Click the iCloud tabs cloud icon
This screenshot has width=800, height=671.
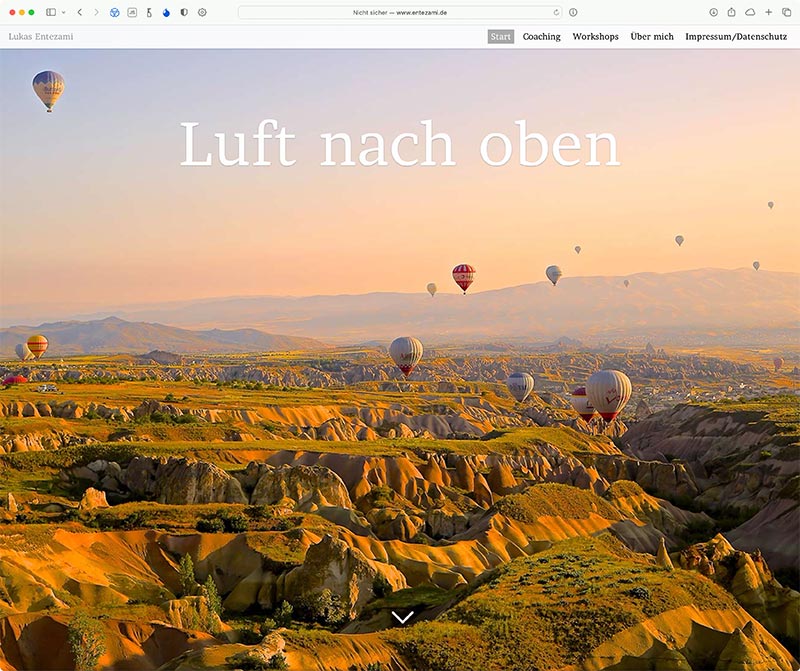[x=749, y=11]
